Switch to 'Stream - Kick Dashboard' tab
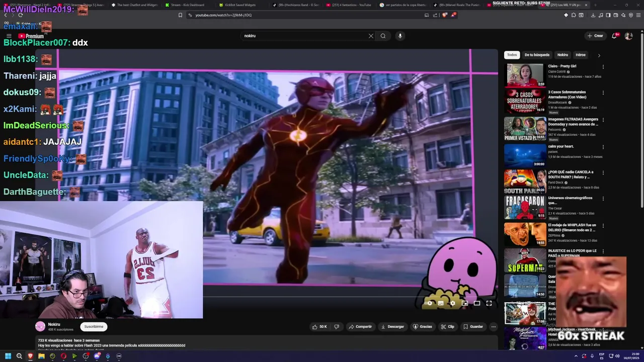 tap(187, 5)
